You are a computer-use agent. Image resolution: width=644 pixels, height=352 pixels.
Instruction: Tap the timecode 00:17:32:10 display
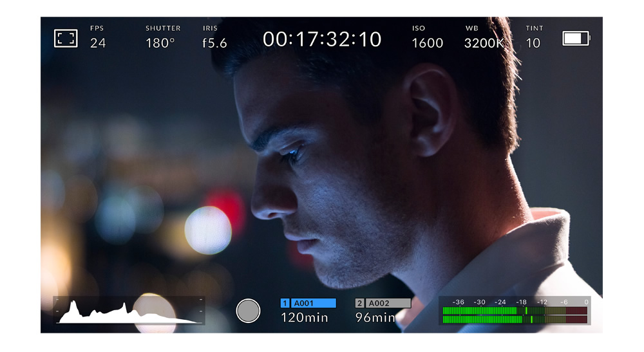click(x=322, y=39)
